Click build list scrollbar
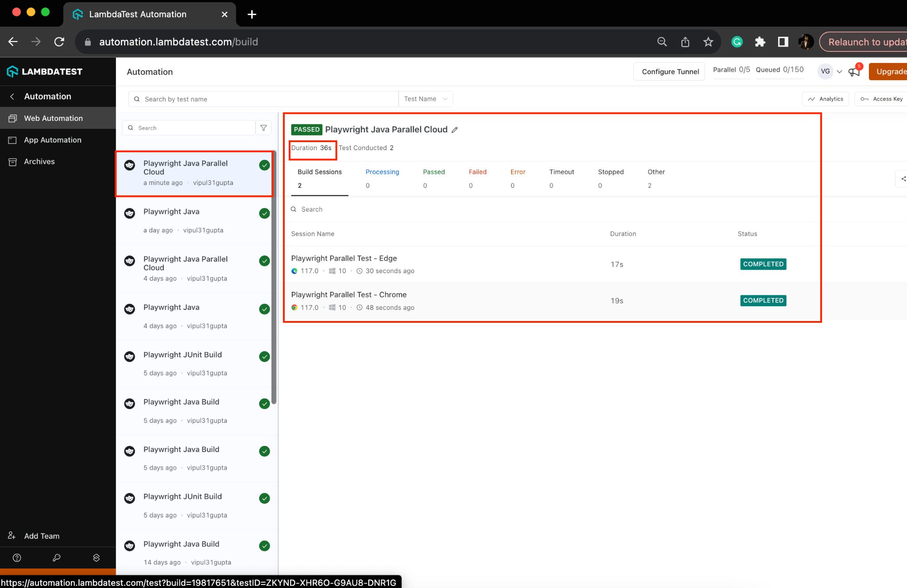907x588 pixels. [274, 277]
